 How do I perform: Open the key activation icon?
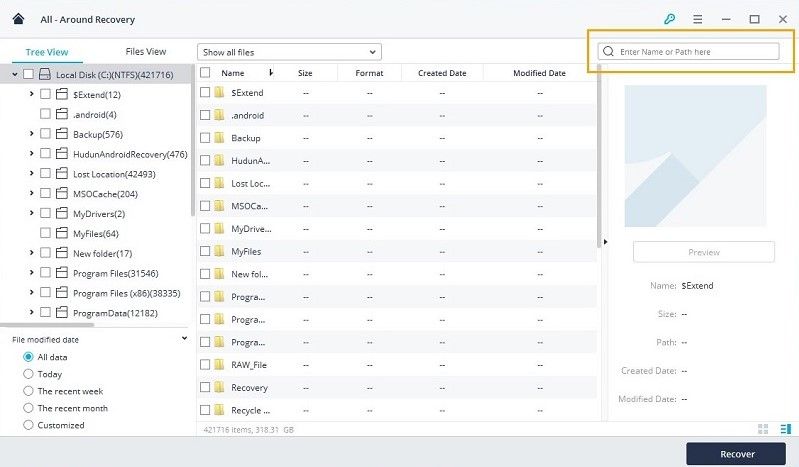pos(669,19)
